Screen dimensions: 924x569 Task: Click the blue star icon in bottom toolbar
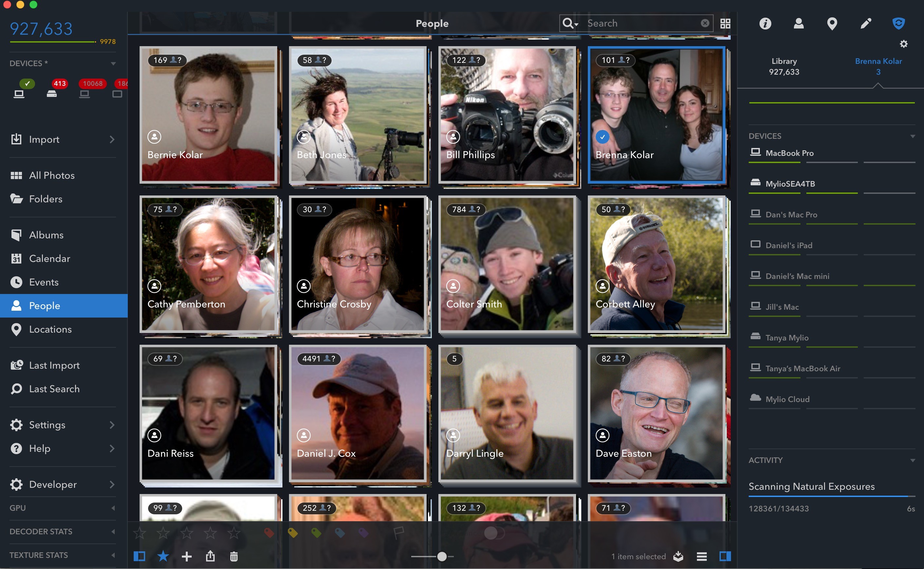[x=163, y=556]
